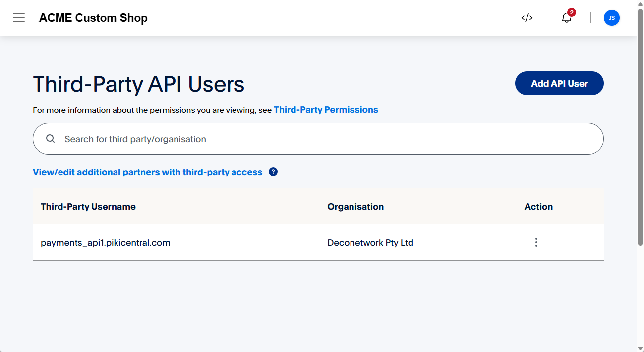
Task: Open the actions menu for payments_api1.pikicentral.com
Action: 536,242
